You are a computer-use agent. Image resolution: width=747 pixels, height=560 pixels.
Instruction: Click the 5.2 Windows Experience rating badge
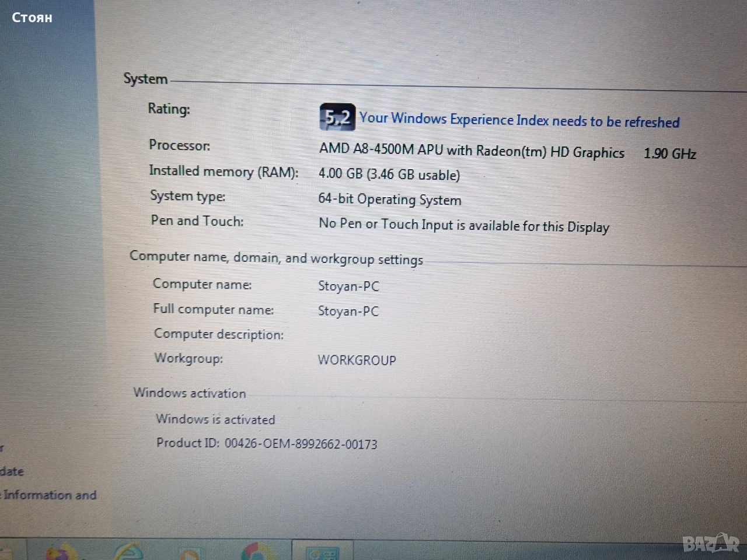pos(337,117)
